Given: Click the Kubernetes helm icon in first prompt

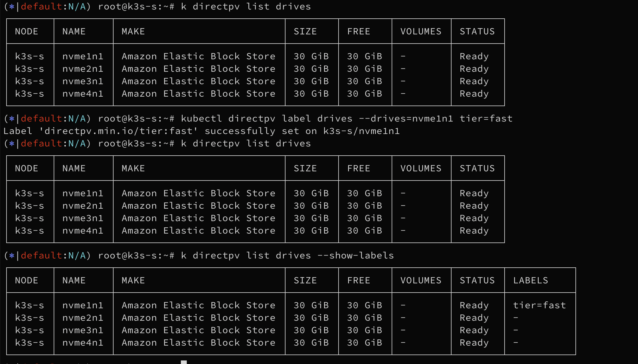Looking at the screenshot, I should 12,7.
